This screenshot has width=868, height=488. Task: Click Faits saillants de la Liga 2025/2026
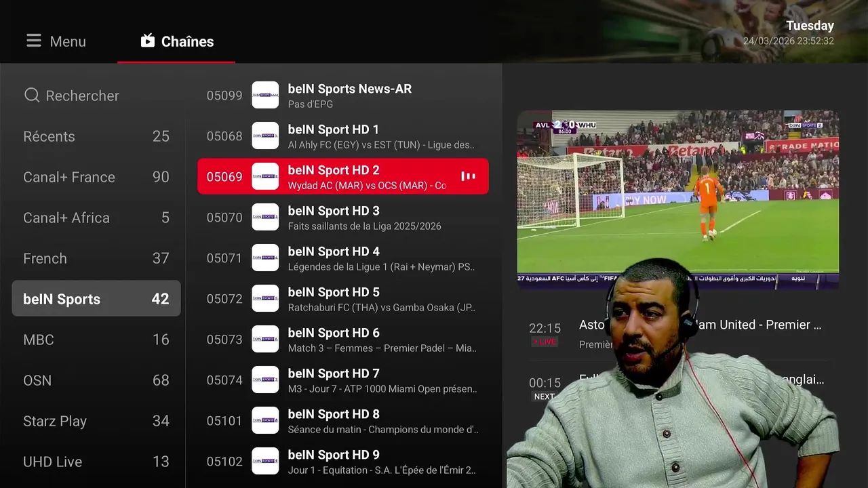[364, 226]
